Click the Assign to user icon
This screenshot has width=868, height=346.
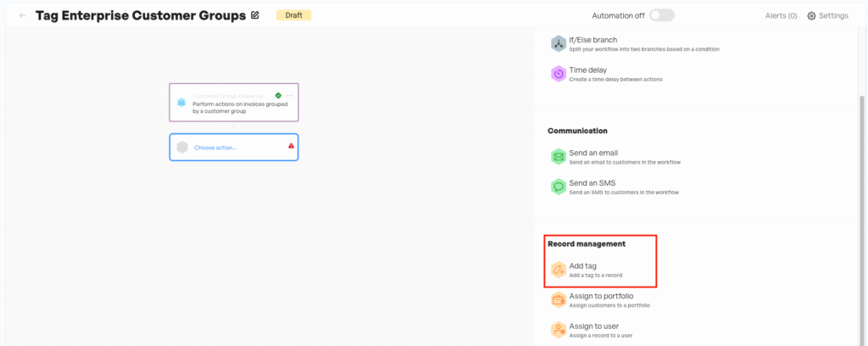[x=559, y=329]
